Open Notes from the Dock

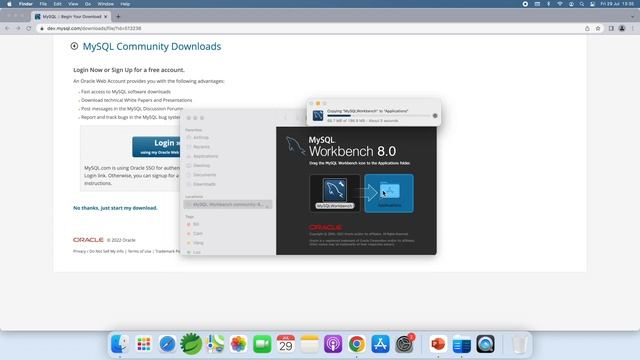309,344
